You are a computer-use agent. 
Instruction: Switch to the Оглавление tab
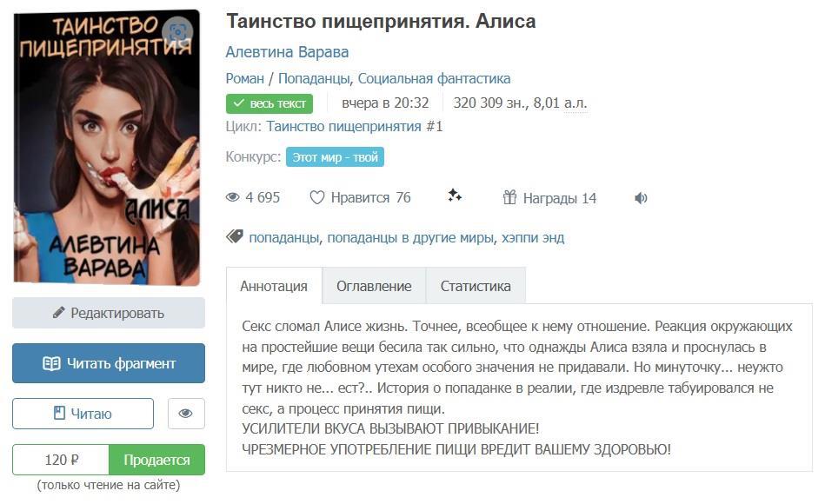[x=374, y=286]
